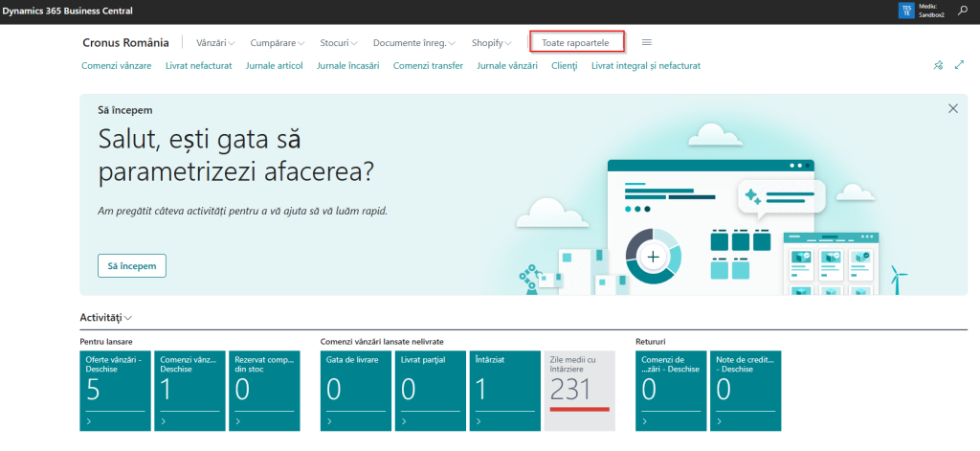Open the search magnifier icon
Image resolution: width=980 pixels, height=451 pixels.
963,11
